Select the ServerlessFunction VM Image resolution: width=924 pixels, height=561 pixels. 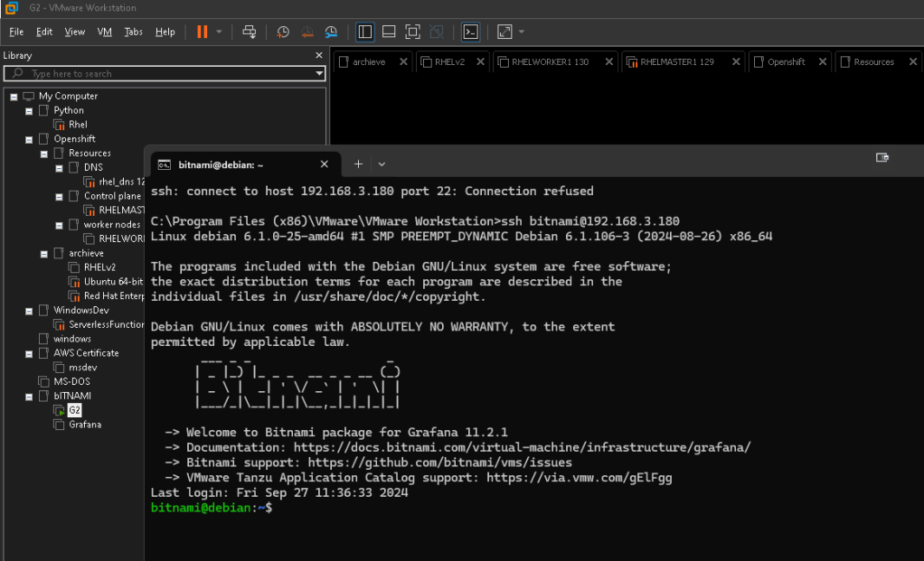coord(106,324)
